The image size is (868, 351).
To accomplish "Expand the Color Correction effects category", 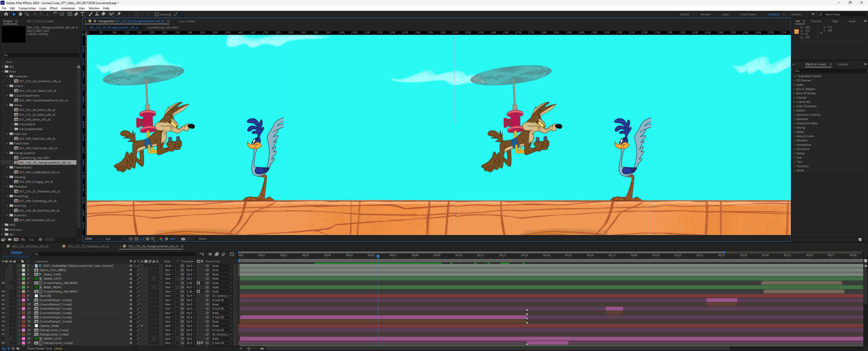I will (x=806, y=106).
